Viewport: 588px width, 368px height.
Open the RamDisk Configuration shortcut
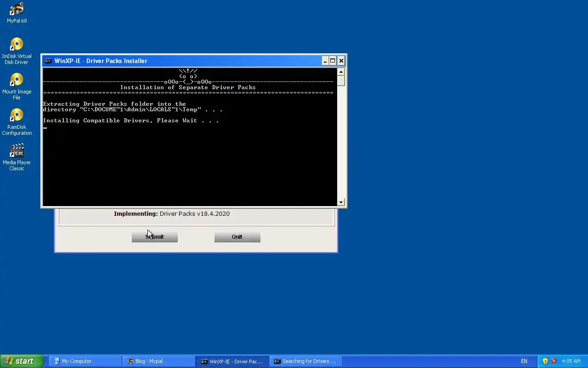click(17, 121)
